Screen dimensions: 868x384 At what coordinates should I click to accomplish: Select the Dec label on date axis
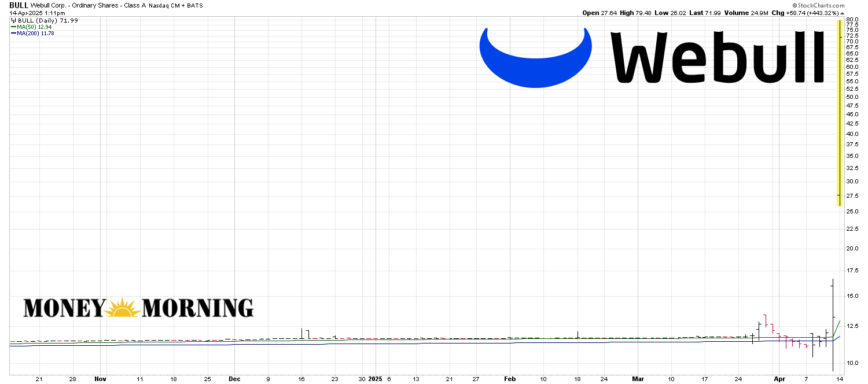point(234,379)
